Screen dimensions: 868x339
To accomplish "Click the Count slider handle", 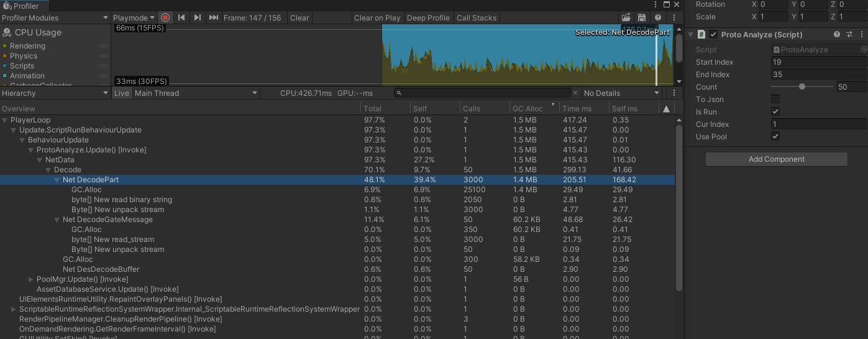I will [802, 87].
